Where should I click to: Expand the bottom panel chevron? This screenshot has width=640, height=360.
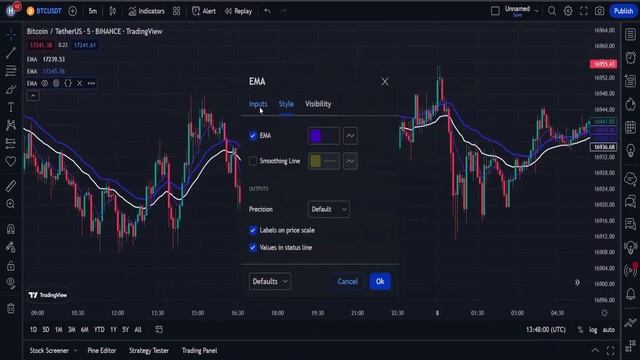click(595, 350)
